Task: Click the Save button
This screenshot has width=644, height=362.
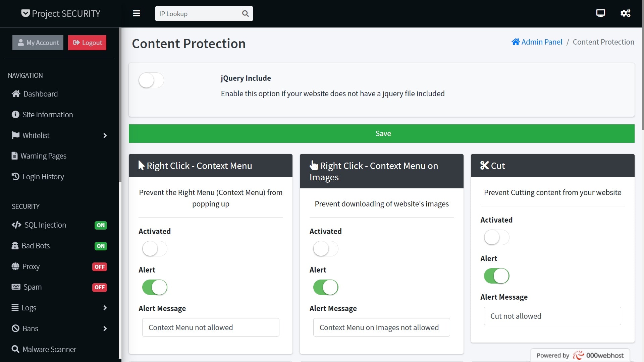Action: pyautogui.click(x=383, y=133)
